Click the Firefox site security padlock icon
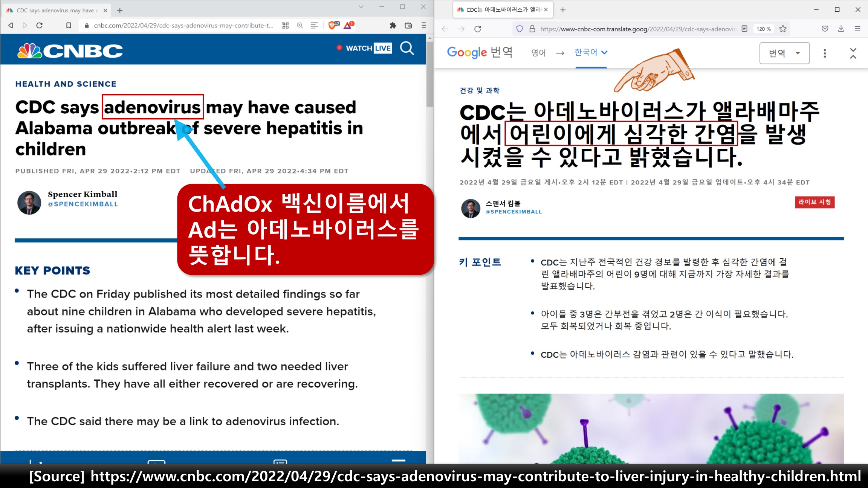This screenshot has height=488, width=868. (532, 29)
